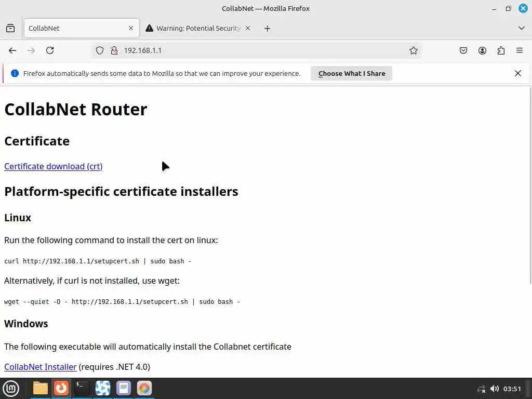532x399 pixels.
Task: Click the forward navigation arrow
Action: 31,50
